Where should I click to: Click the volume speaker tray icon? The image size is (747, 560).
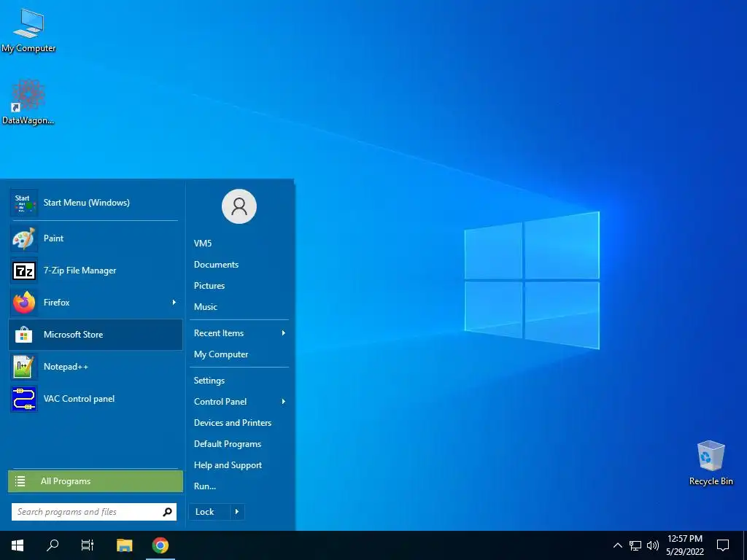pos(653,545)
